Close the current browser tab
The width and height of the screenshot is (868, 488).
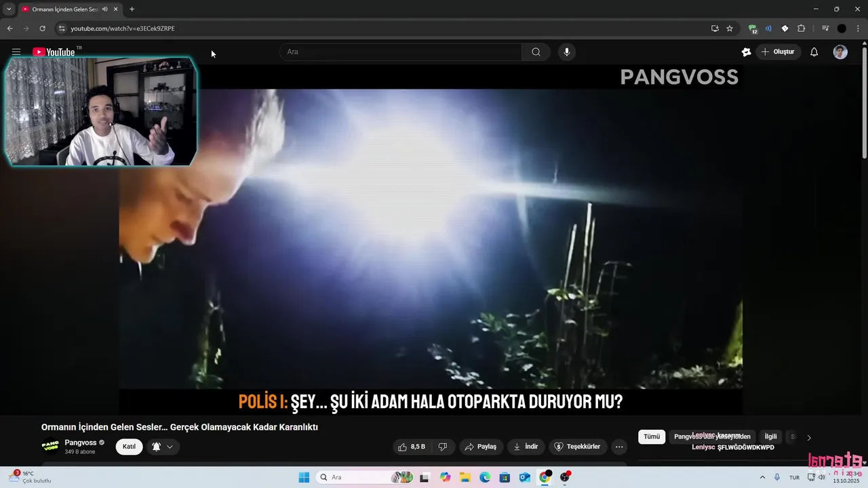coord(116,9)
